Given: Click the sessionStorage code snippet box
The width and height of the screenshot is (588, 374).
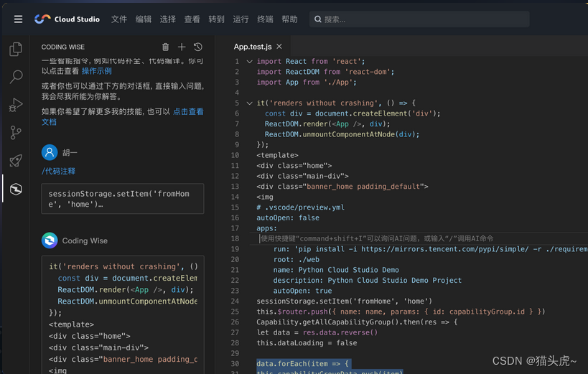Looking at the screenshot, I should point(123,199).
